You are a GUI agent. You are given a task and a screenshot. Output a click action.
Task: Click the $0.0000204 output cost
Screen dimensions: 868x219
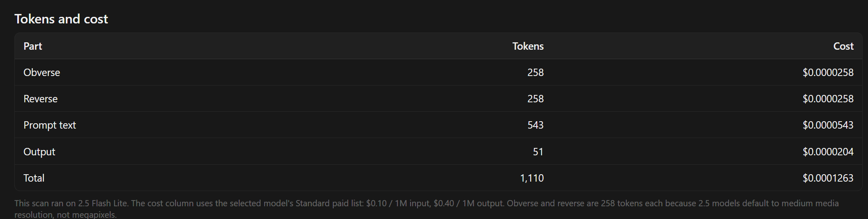point(828,152)
